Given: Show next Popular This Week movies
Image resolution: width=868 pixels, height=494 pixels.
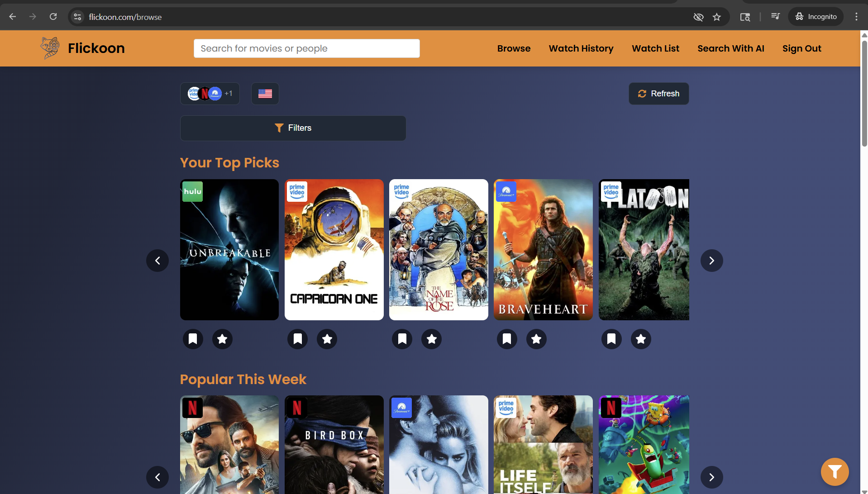Looking at the screenshot, I should tap(711, 477).
